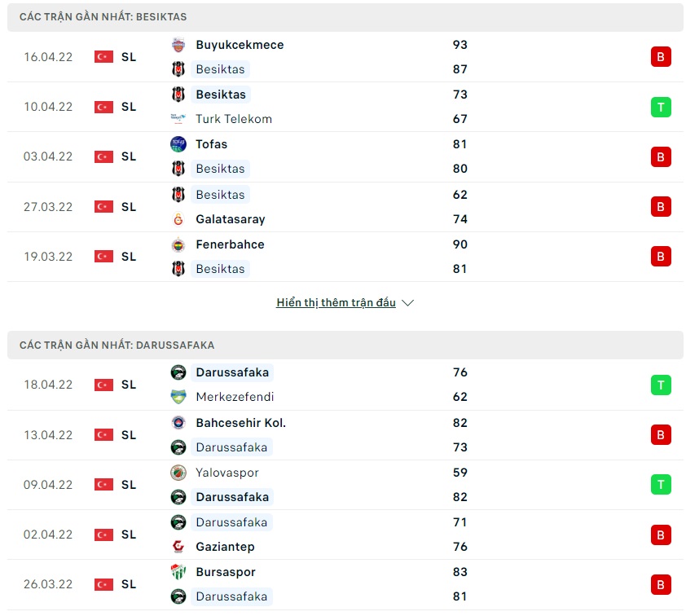Click the Bursaspor team logo
686x616 pixels.
(178, 572)
